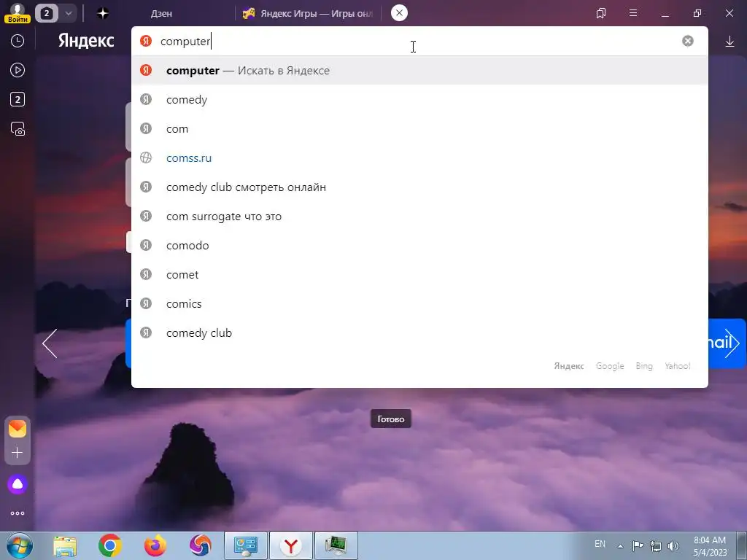Launch Google Chrome from taskbar
The width and height of the screenshot is (747, 560).
110,545
